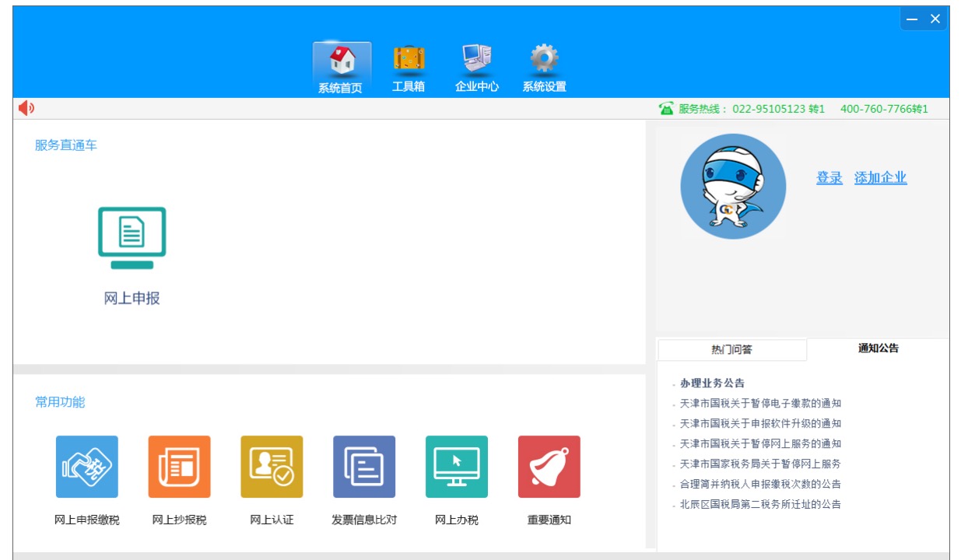Open notice about 申报软件升级

(759, 424)
